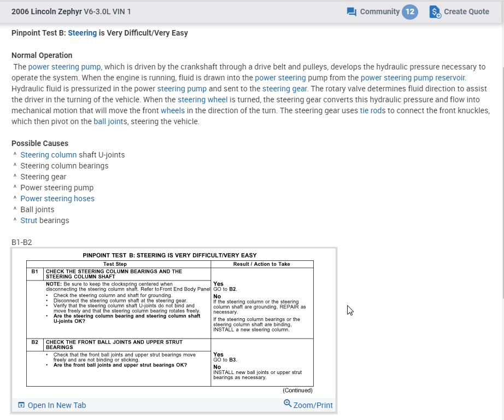Click the Create Quote dollar icon
Screen dimensions: 504x420
pyautogui.click(x=435, y=12)
